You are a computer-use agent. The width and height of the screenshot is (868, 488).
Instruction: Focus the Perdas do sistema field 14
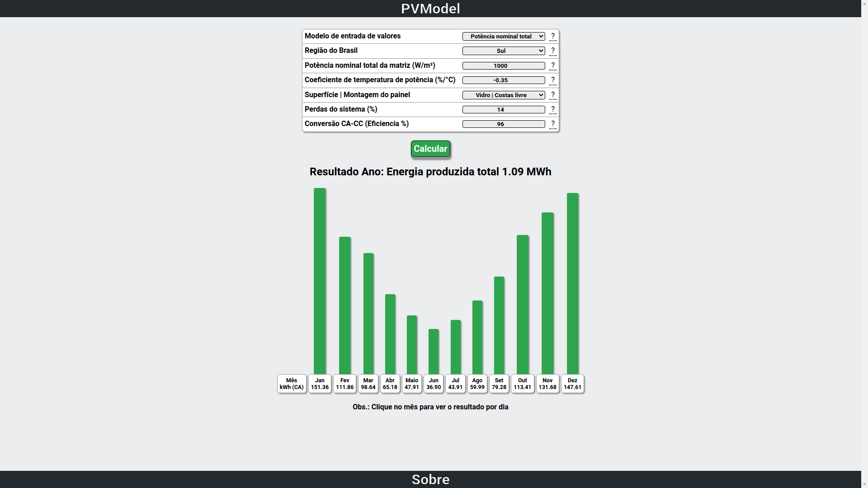[x=504, y=110]
